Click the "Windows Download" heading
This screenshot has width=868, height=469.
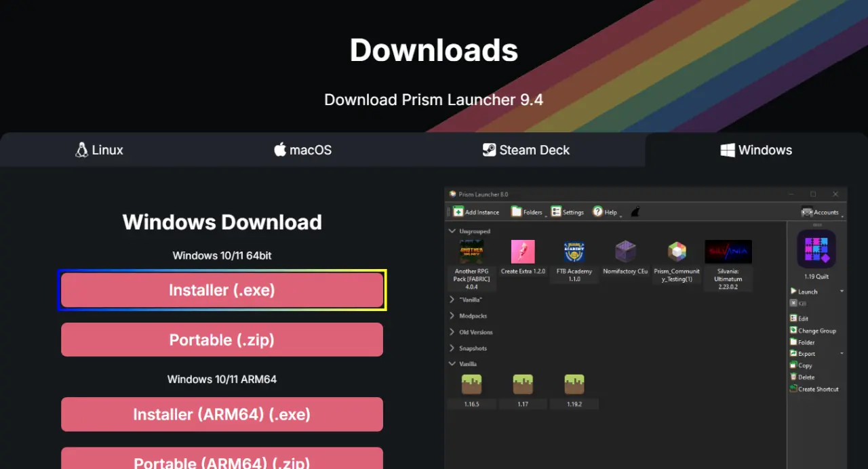222,222
